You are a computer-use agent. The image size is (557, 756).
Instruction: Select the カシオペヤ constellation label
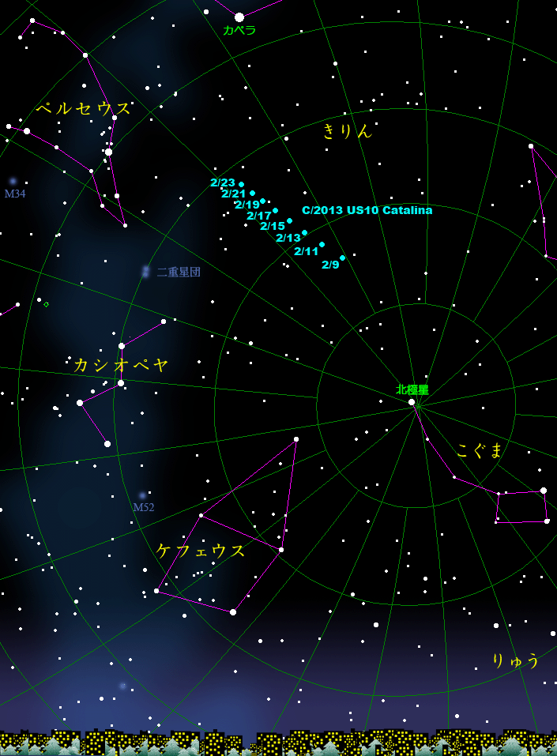coord(121,364)
